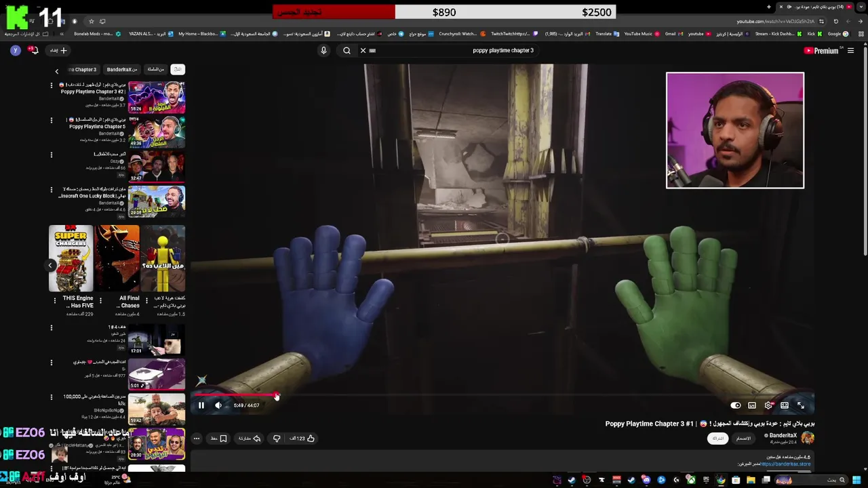Open the site information icon in address bar
The image size is (868, 488).
click(x=821, y=21)
